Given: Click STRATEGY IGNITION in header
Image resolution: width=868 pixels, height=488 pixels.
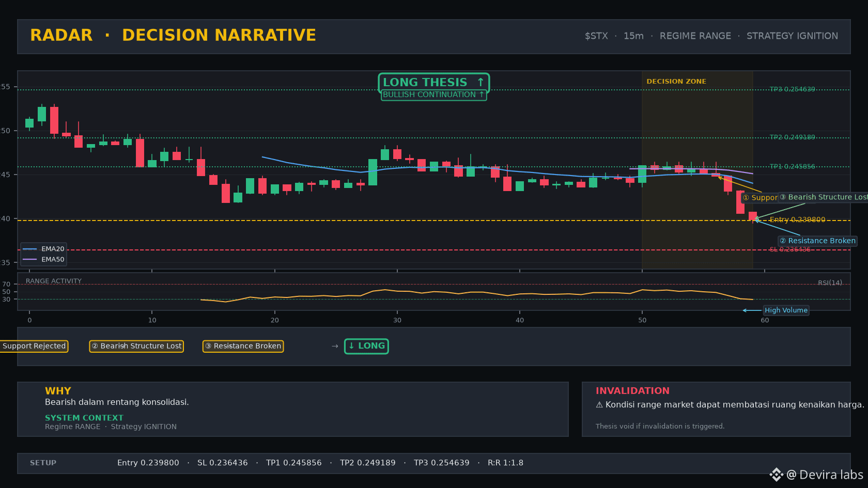Looking at the screenshot, I should coord(792,36).
